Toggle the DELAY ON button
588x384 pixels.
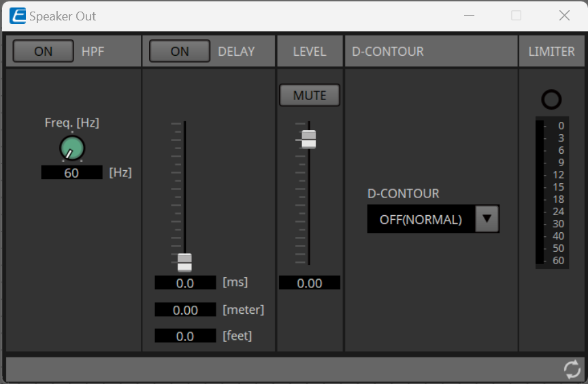(180, 51)
